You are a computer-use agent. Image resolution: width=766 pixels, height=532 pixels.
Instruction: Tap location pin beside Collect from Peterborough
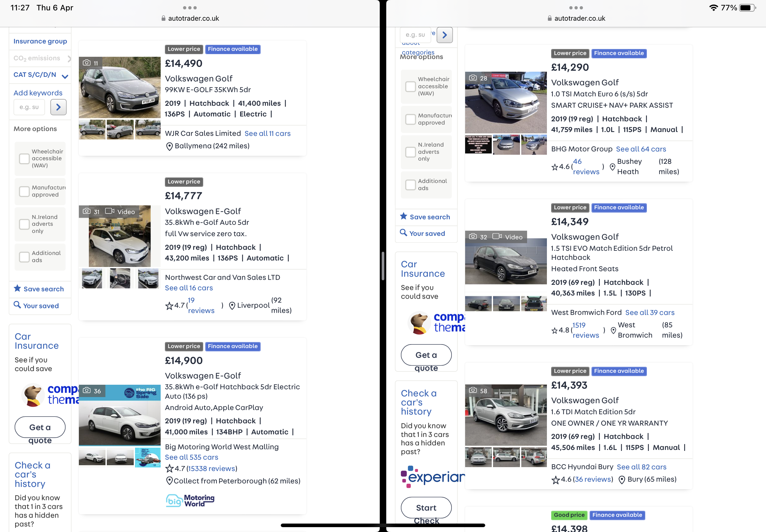[x=169, y=481]
